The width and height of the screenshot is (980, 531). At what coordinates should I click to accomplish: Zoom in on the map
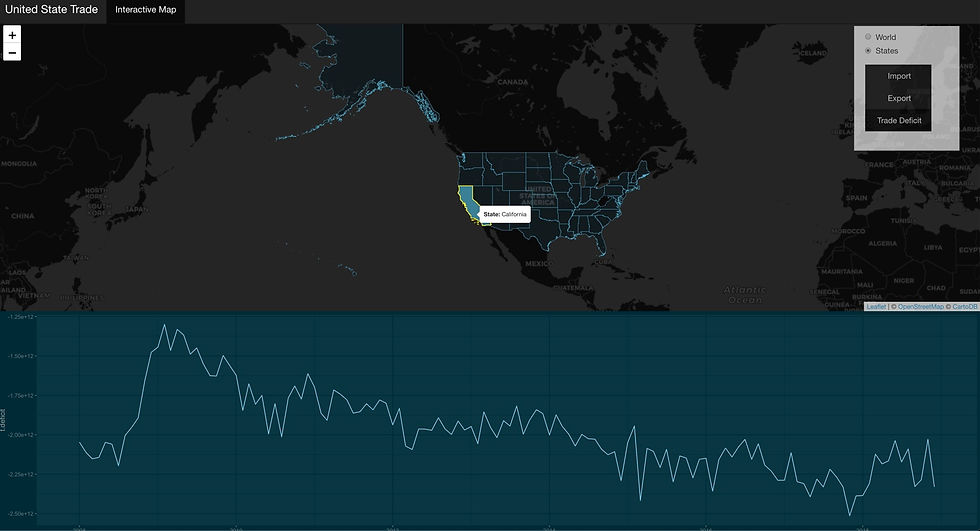pyautogui.click(x=12, y=35)
